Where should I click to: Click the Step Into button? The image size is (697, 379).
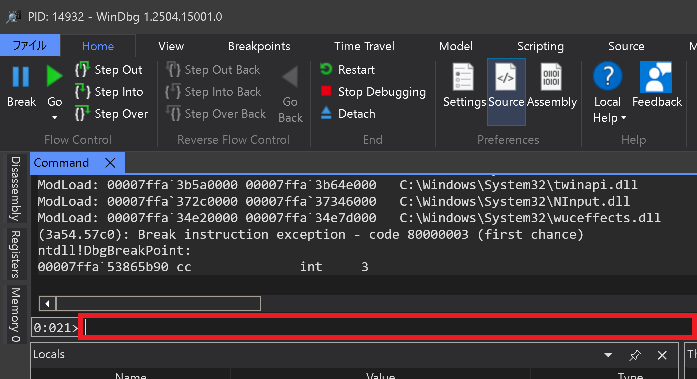(x=109, y=92)
